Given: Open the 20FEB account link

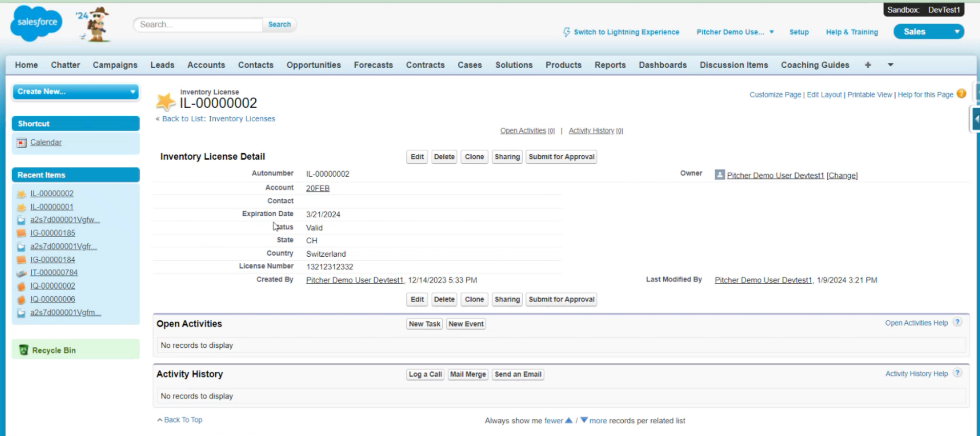Looking at the screenshot, I should (x=317, y=188).
